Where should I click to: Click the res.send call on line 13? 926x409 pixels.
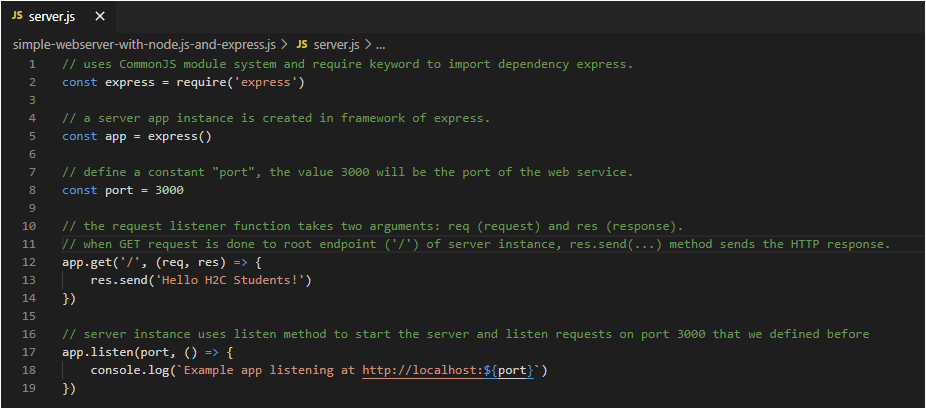pos(121,280)
